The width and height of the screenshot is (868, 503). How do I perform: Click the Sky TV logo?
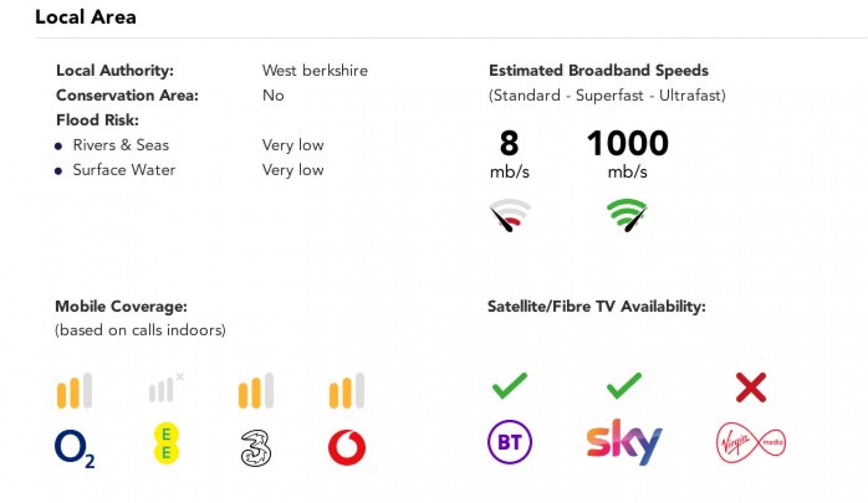pos(624,441)
